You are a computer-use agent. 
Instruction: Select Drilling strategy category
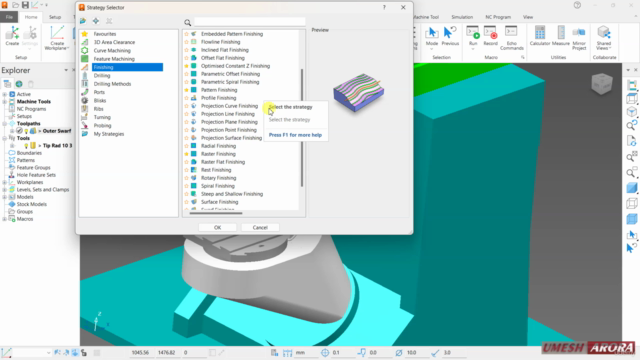pyautogui.click(x=102, y=76)
